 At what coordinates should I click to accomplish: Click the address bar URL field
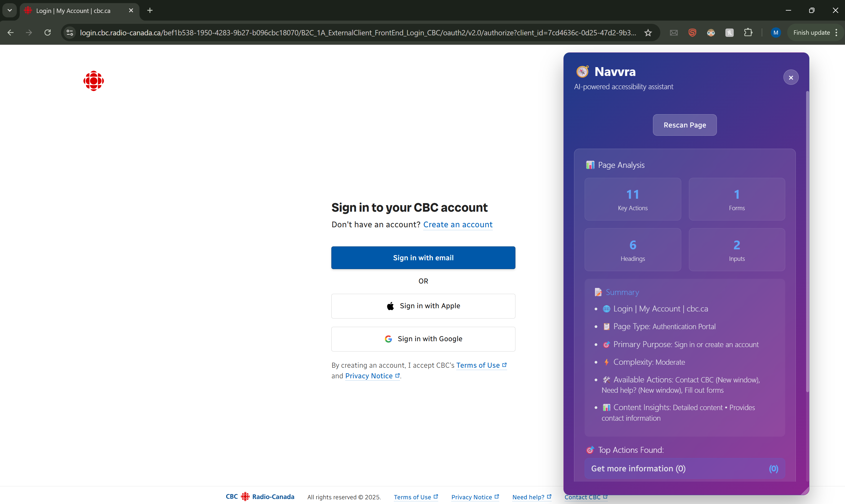(357, 33)
